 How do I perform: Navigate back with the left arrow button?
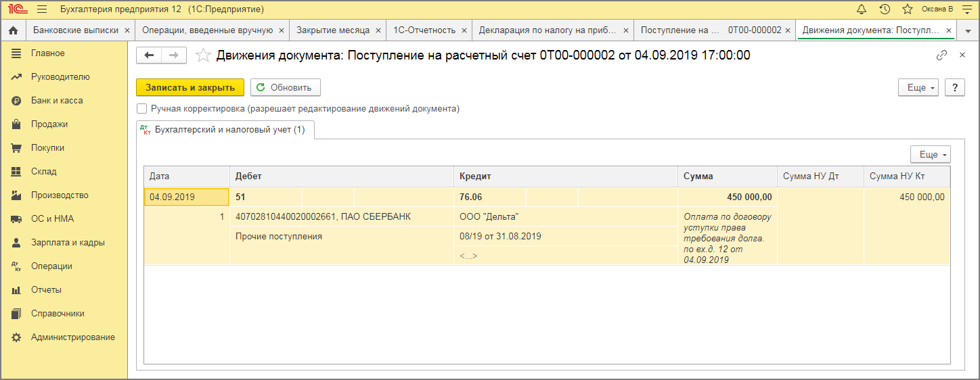click(150, 55)
